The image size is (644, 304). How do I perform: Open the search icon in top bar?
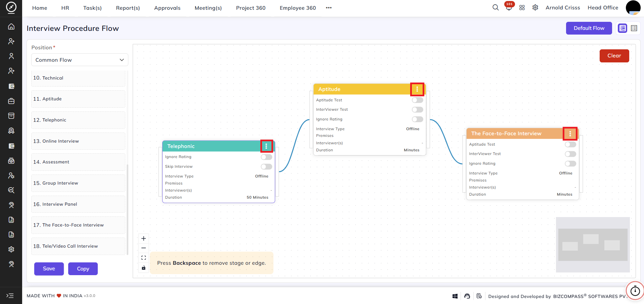coord(496,7)
